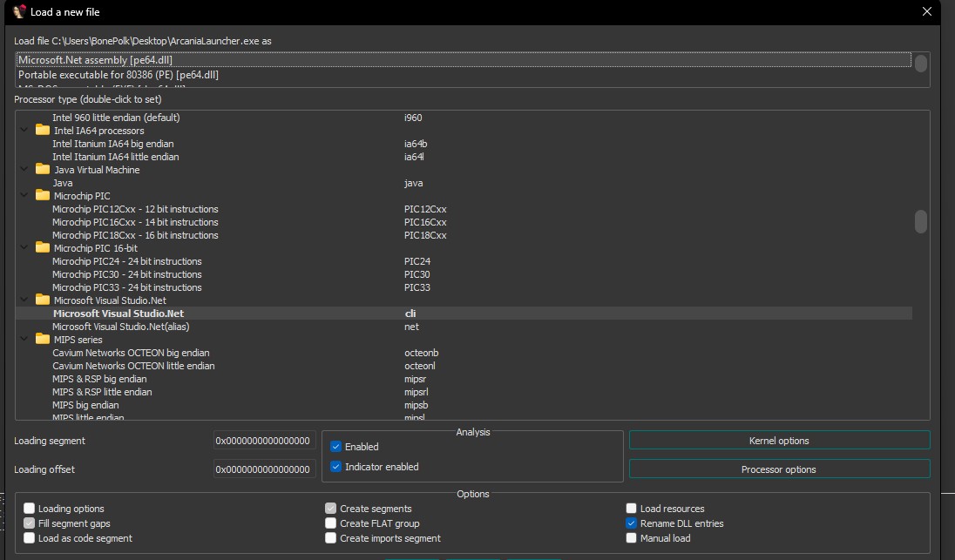Enable Load resources option

632,509
